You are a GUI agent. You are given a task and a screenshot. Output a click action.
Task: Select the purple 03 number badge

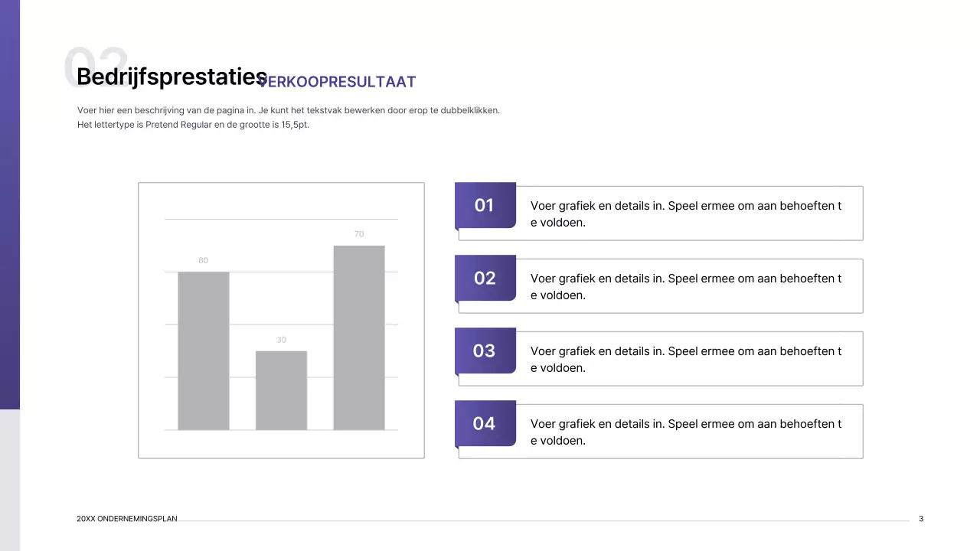[x=485, y=350]
